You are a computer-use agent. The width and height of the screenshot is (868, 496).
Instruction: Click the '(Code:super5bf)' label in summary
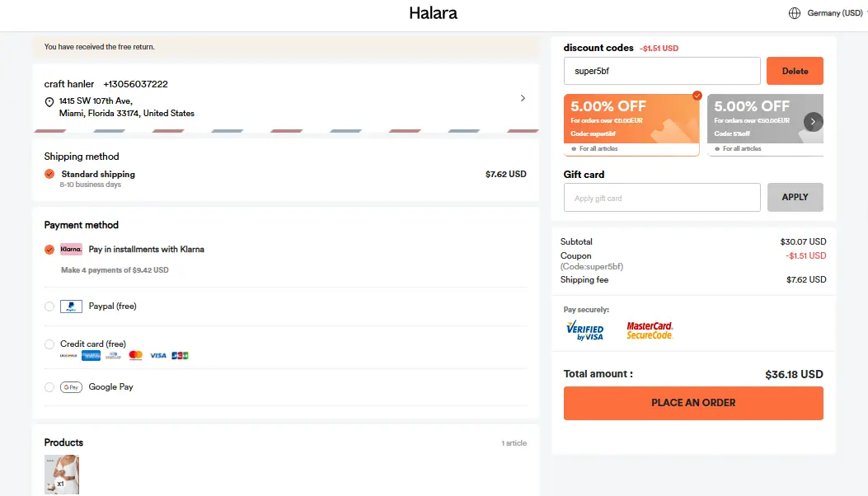point(592,267)
